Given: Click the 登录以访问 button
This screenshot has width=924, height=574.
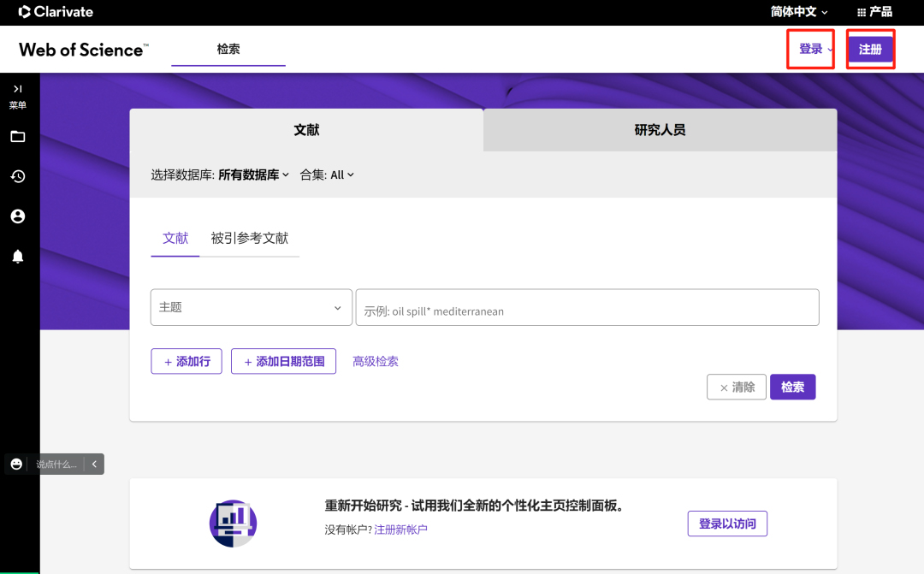Looking at the screenshot, I should [727, 524].
